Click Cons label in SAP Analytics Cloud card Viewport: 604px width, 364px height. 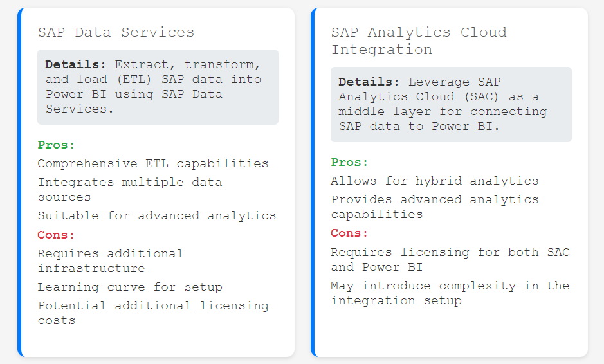pyautogui.click(x=350, y=233)
